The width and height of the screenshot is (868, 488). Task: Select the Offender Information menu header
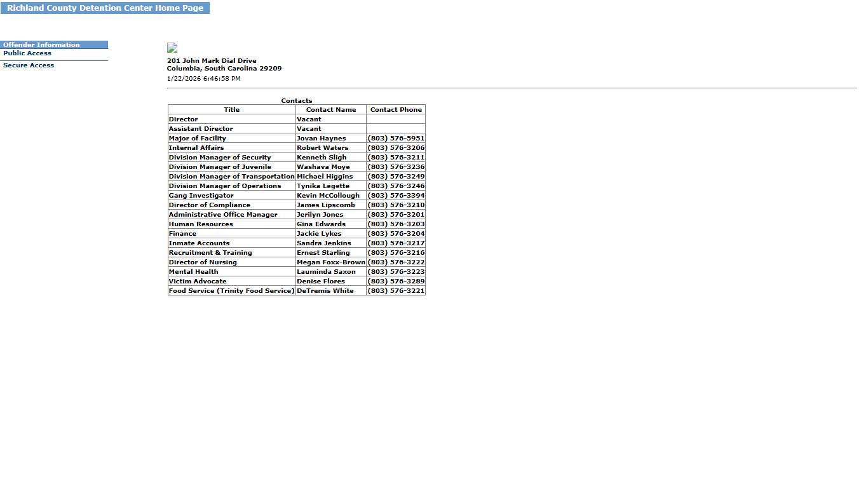(x=42, y=45)
